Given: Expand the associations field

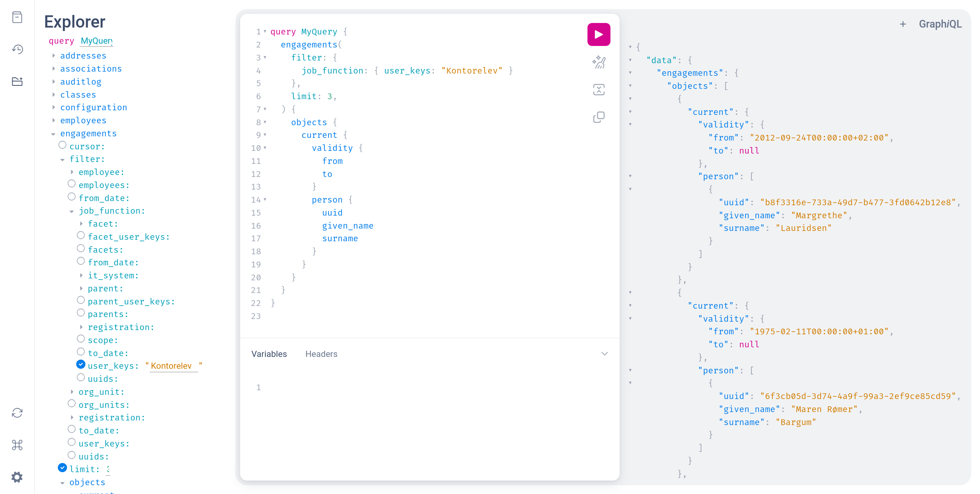Looking at the screenshot, I should pyautogui.click(x=54, y=69).
